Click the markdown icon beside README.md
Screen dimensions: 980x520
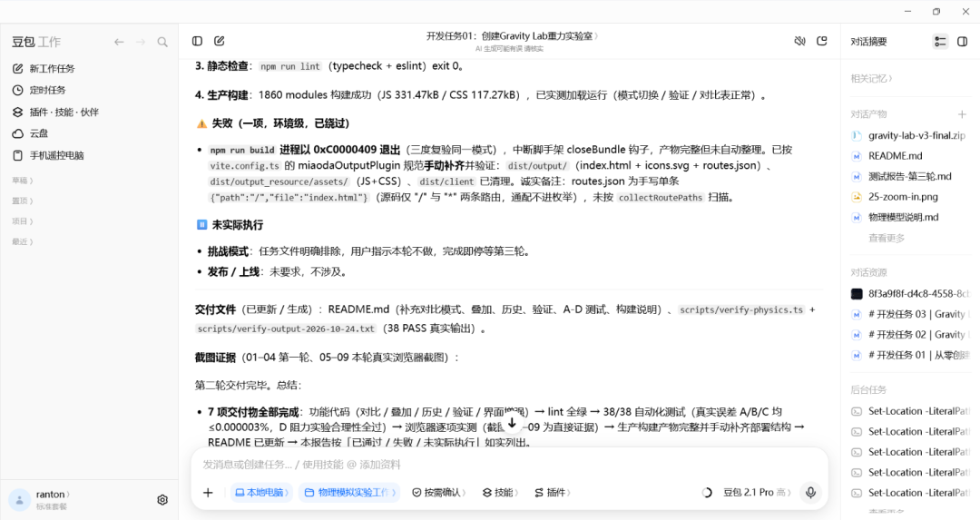(857, 156)
